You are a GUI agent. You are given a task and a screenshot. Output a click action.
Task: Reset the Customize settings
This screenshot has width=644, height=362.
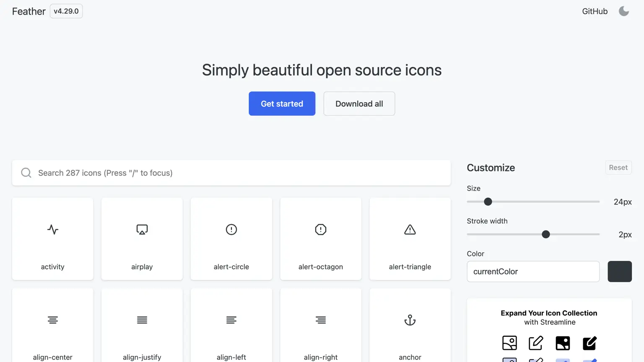tap(618, 167)
